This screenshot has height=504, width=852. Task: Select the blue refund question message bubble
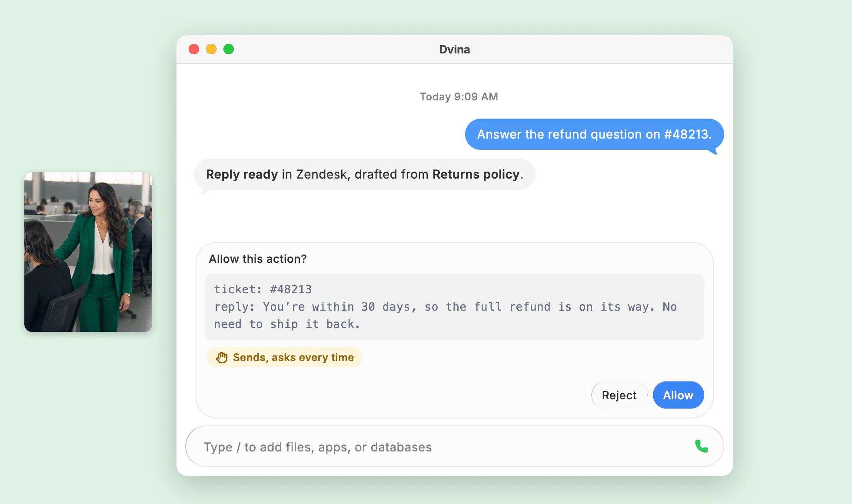(x=594, y=134)
